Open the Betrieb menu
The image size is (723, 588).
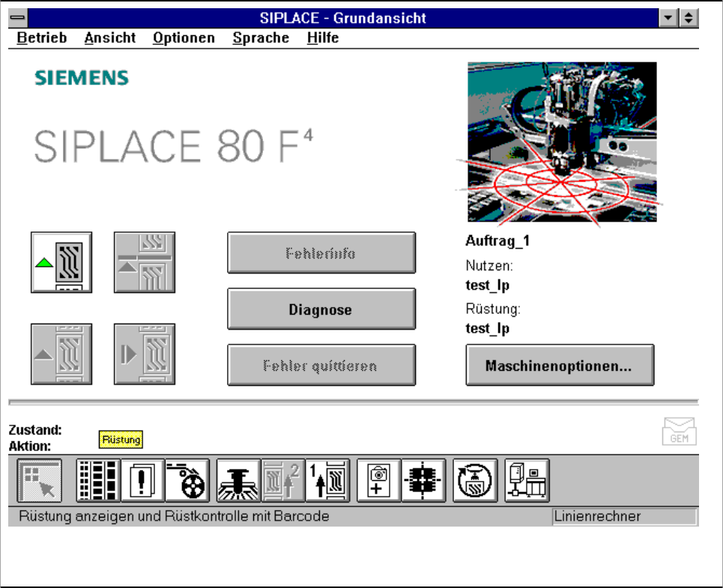point(41,37)
